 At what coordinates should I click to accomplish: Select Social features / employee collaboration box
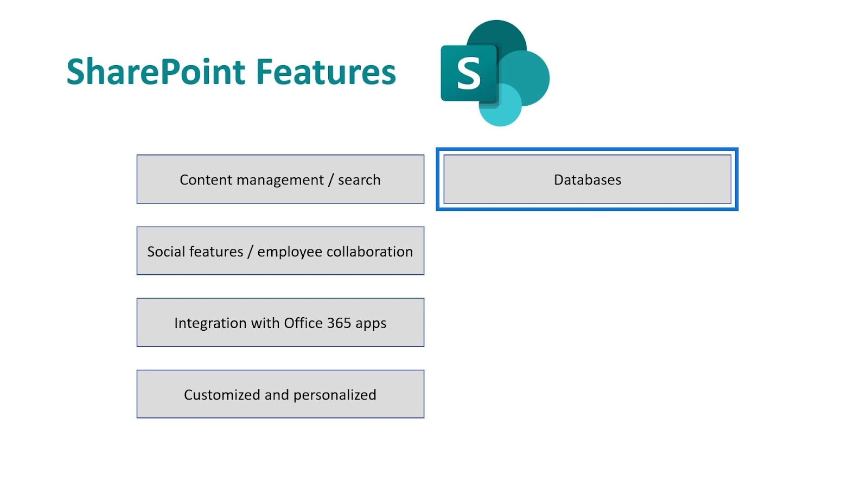[x=280, y=251]
